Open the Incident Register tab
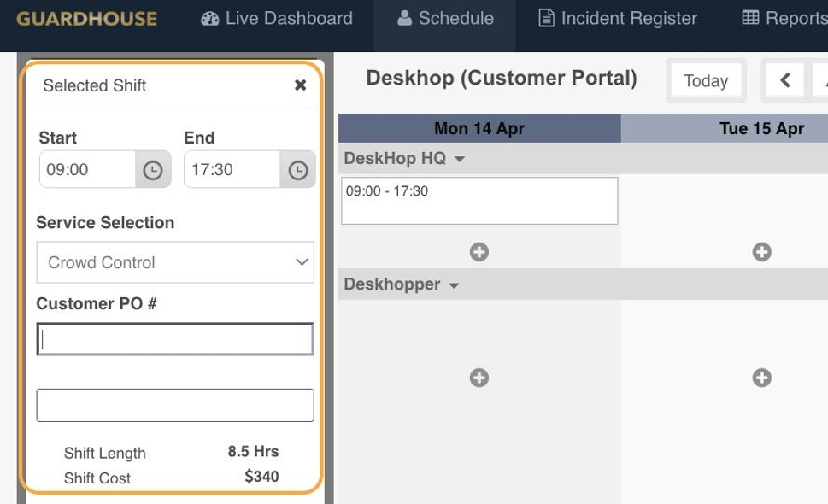Screen dimensions: 828x504 pos(617,19)
